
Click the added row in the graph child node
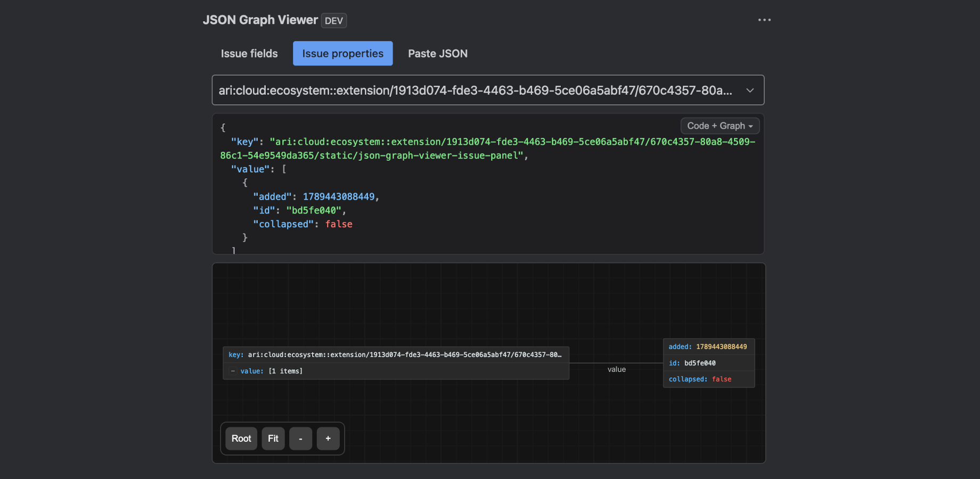click(708, 346)
